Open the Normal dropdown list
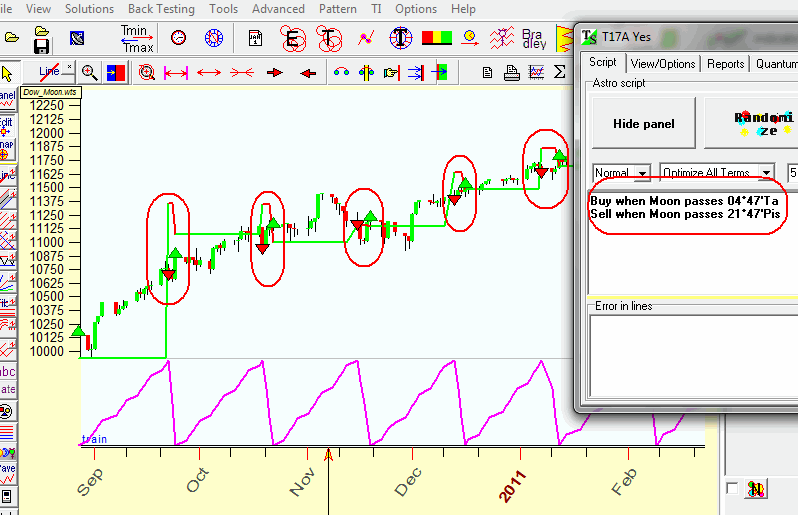The image size is (798, 515). tap(621, 172)
